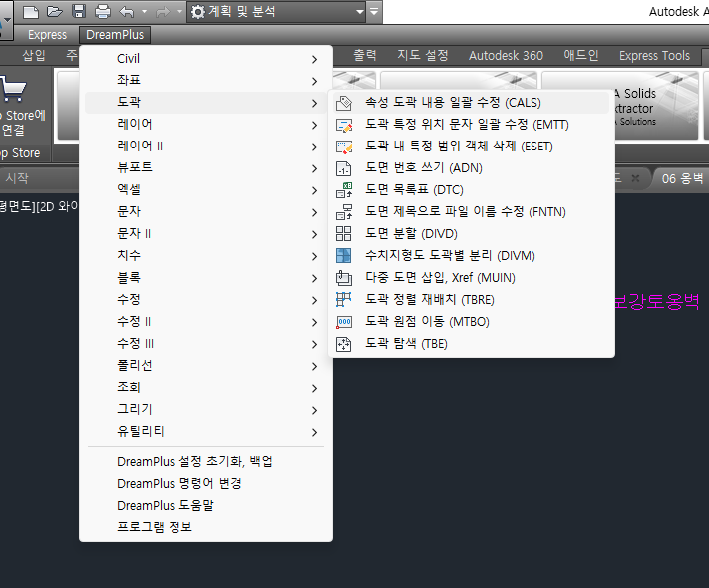Click the Print icon in quick access
Viewport: 709px width, 588px height.
click(103, 12)
